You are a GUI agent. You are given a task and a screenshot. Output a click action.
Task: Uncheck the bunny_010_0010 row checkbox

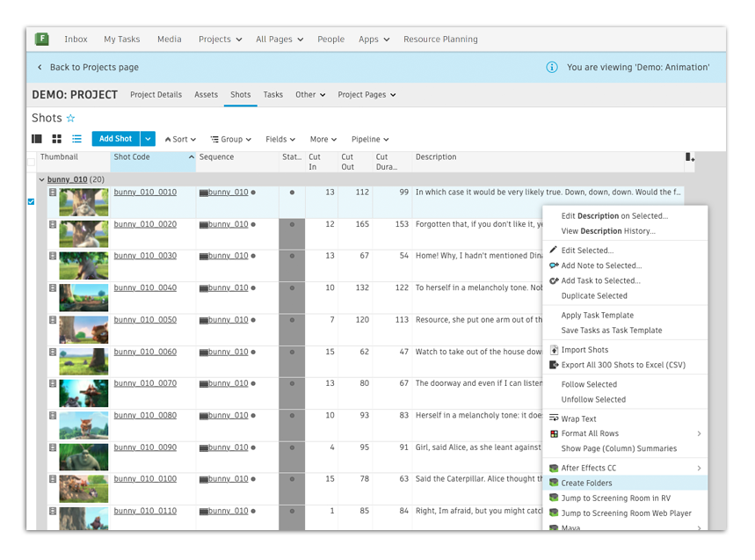point(32,201)
